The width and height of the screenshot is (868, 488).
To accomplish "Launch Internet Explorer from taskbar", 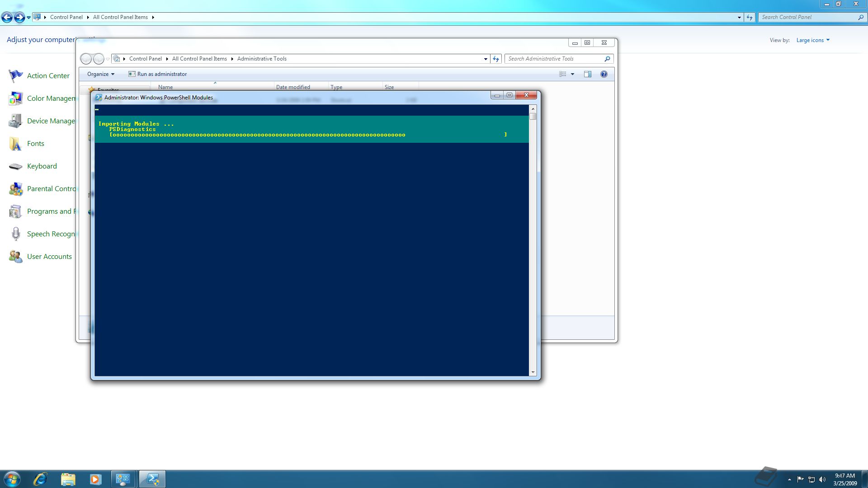I will pyautogui.click(x=40, y=479).
